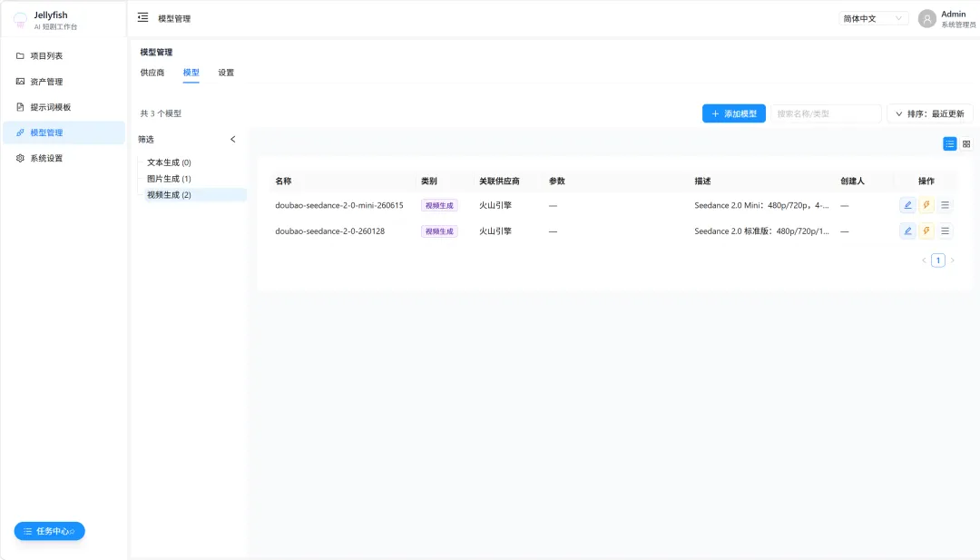Click the 类别 column header
980x560 pixels.
tap(428, 182)
